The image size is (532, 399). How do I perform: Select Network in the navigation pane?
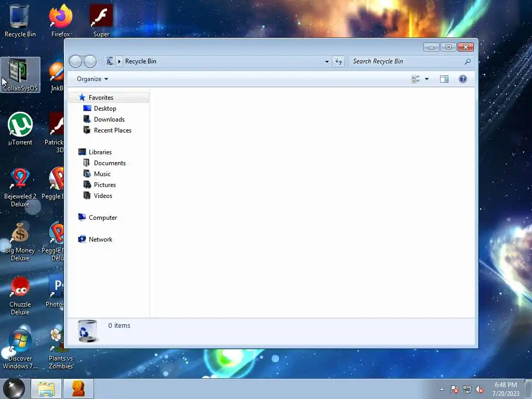pos(100,239)
